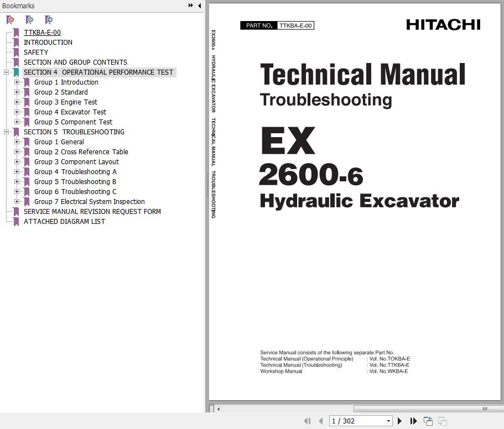Select the SAFETY bookmark
The width and height of the screenshot is (504, 429).
tap(36, 53)
